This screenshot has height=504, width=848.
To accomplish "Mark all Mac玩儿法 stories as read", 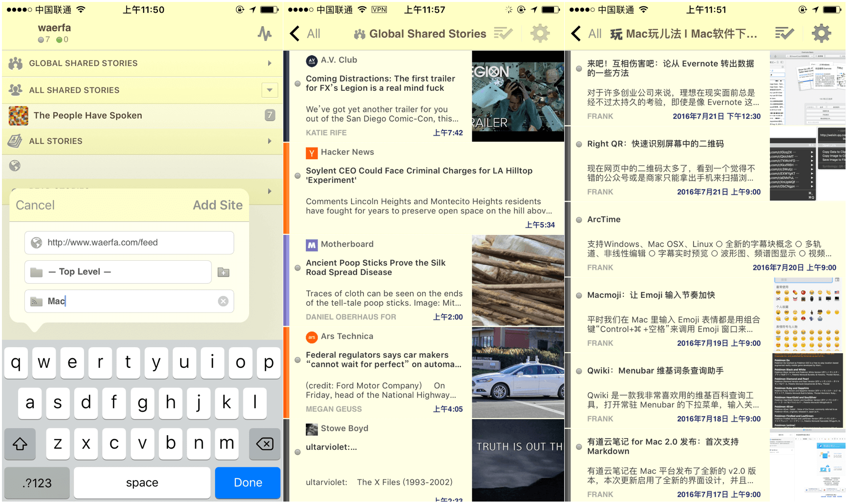I will pos(784,34).
